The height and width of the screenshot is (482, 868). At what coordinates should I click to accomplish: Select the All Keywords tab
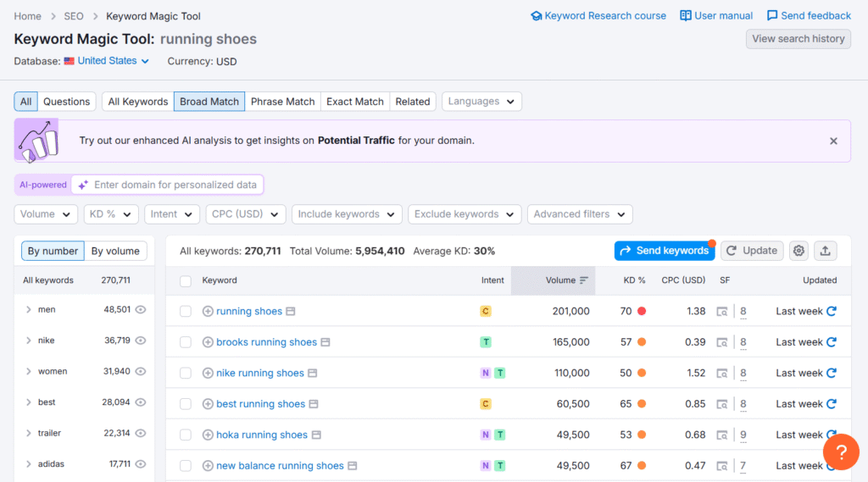[138, 102]
